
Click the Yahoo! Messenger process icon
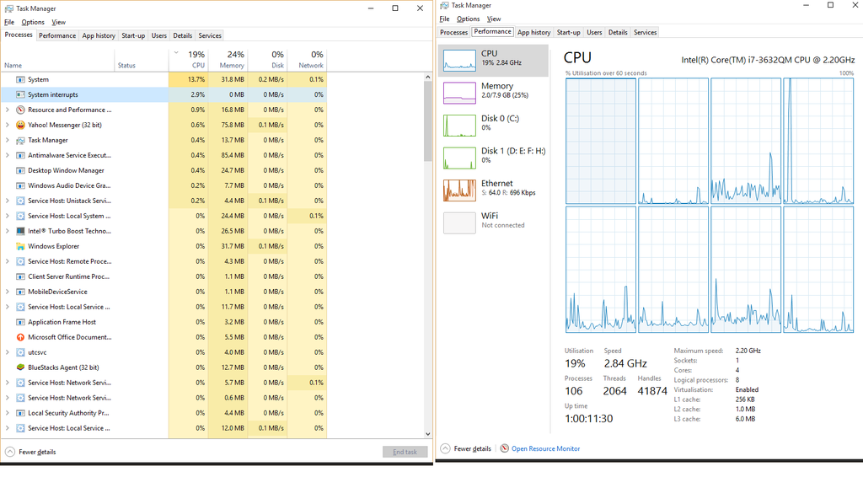20,125
